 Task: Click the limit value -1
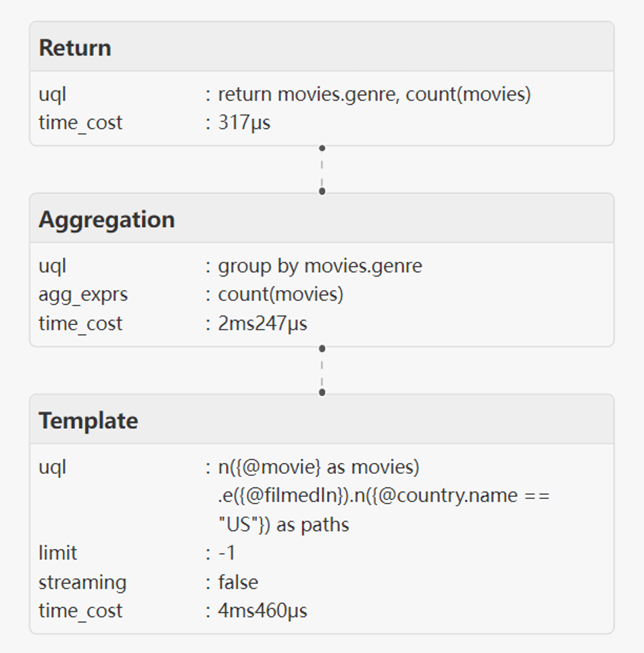(x=227, y=553)
